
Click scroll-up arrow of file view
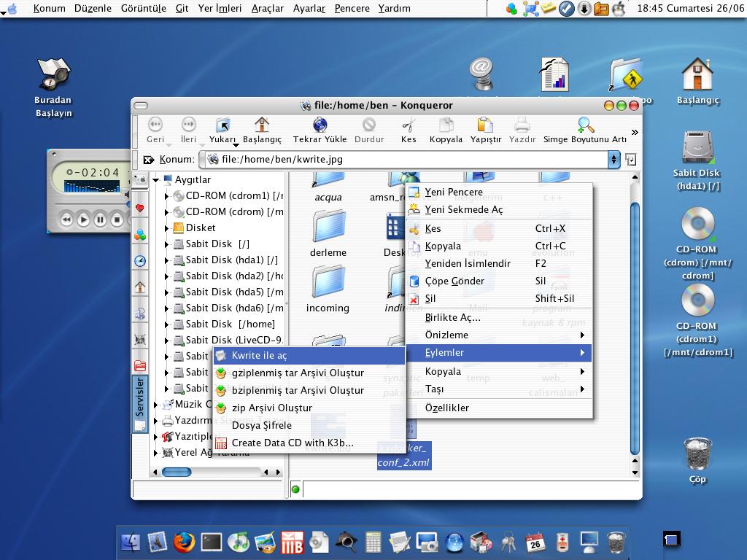(635, 177)
